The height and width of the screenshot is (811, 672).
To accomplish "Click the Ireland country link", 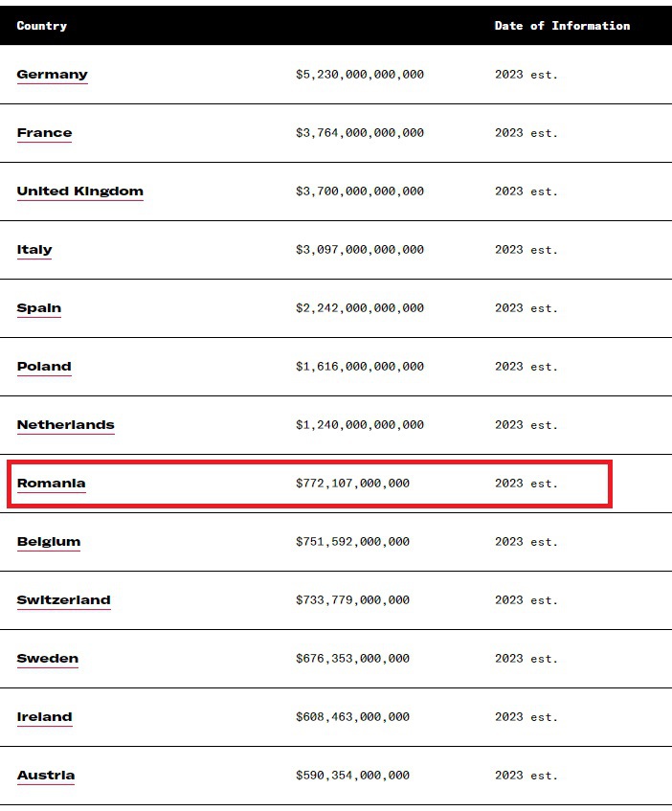I will pos(44,717).
